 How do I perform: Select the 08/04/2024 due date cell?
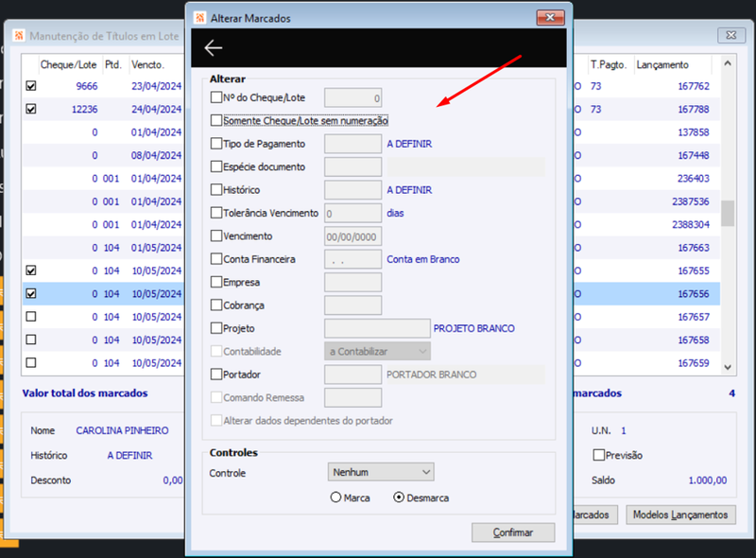(x=156, y=155)
